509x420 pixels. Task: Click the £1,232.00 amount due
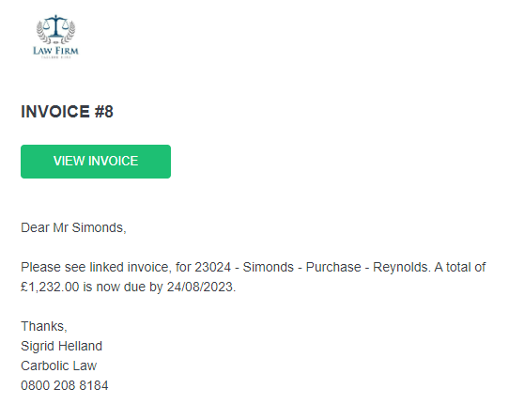tap(50, 287)
